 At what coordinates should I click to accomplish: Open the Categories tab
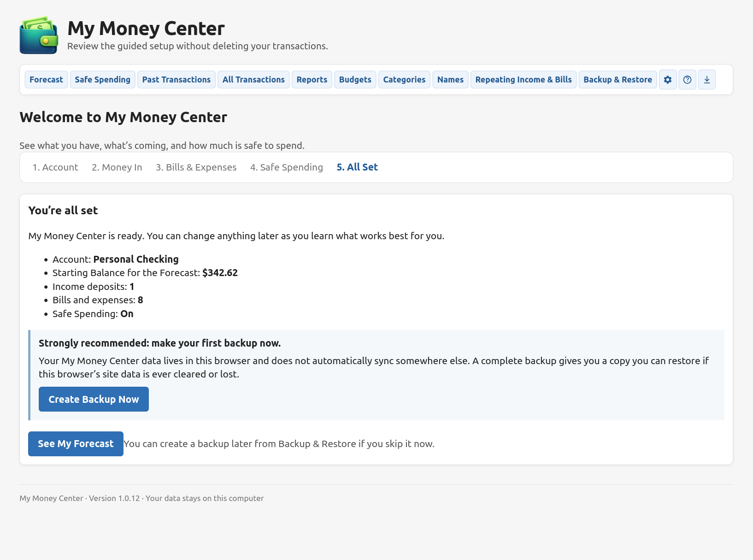pyautogui.click(x=404, y=80)
